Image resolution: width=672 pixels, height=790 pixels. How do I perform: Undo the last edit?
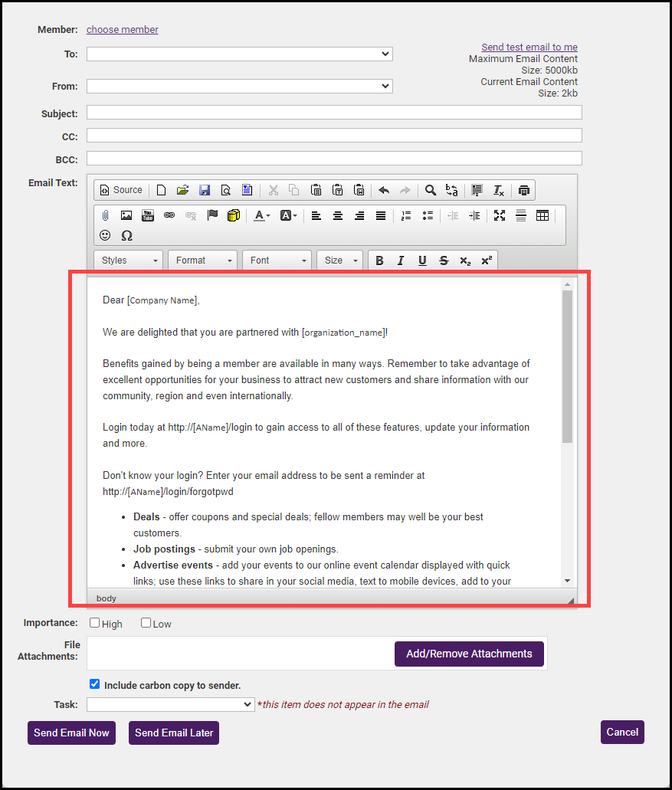click(384, 190)
